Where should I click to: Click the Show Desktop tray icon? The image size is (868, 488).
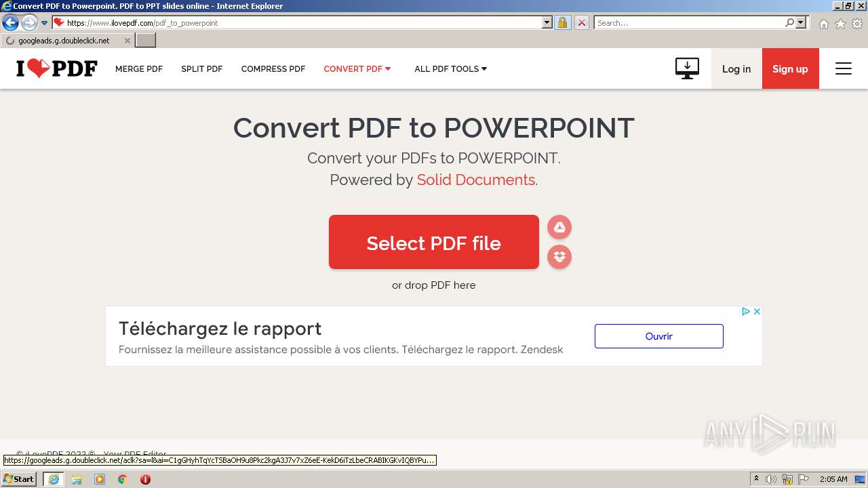(861, 479)
